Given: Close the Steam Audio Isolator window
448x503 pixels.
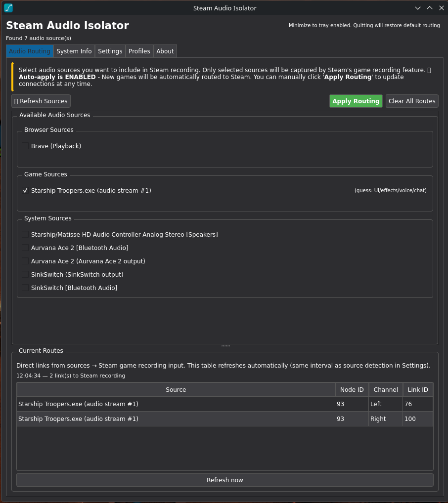Looking at the screenshot, I should 441,8.
